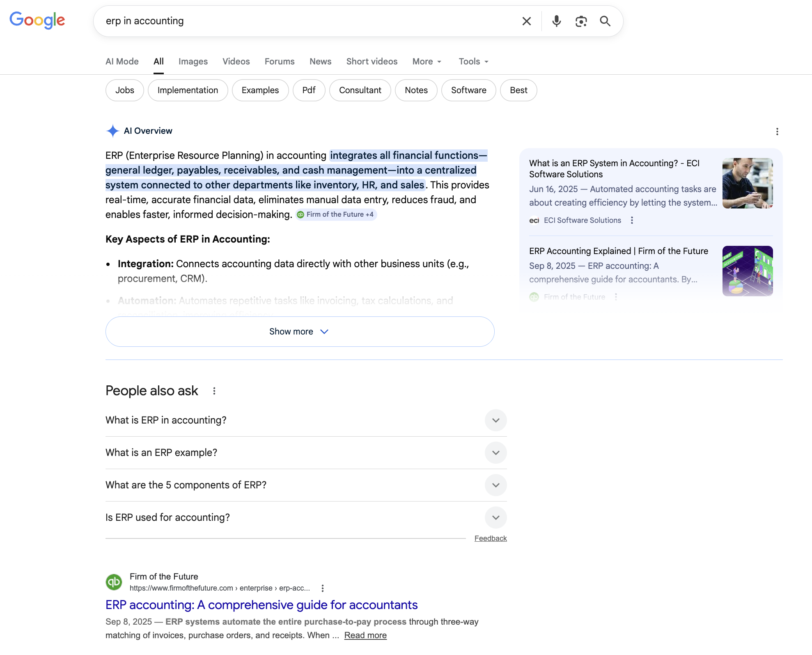Screen dimensions: 812x655
Task: Open the 'Firm of the Future +4' sources chip
Action: click(x=336, y=214)
